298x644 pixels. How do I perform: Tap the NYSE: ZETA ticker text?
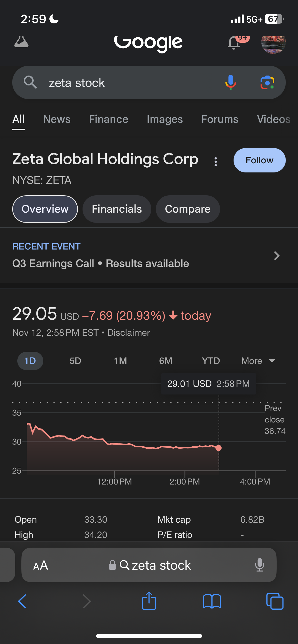tap(42, 180)
